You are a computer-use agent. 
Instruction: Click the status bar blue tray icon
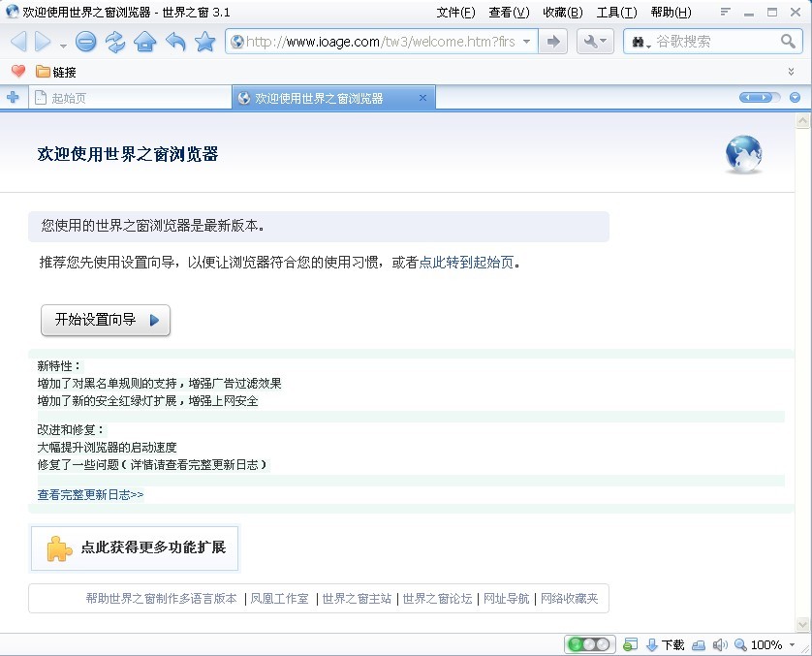tap(699, 644)
